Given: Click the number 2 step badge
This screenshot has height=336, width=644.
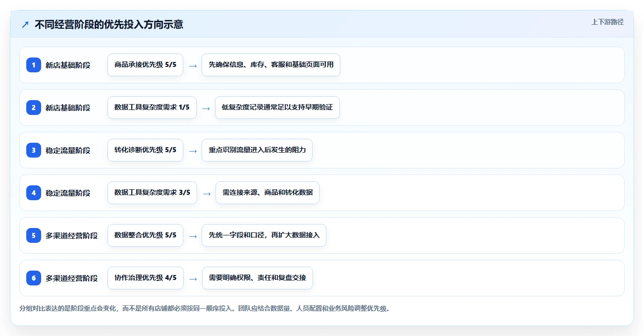Looking at the screenshot, I should (x=34, y=108).
